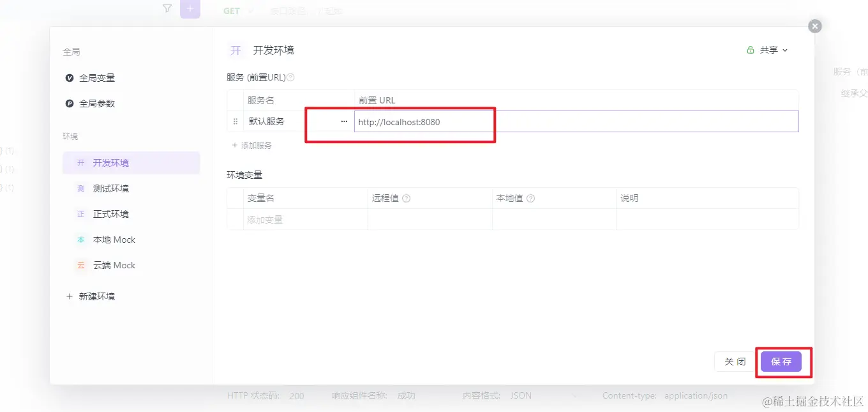This screenshot has width=868, height=412.
Task: Click the filter funnel icon in background window
Action: coord(167,9)
